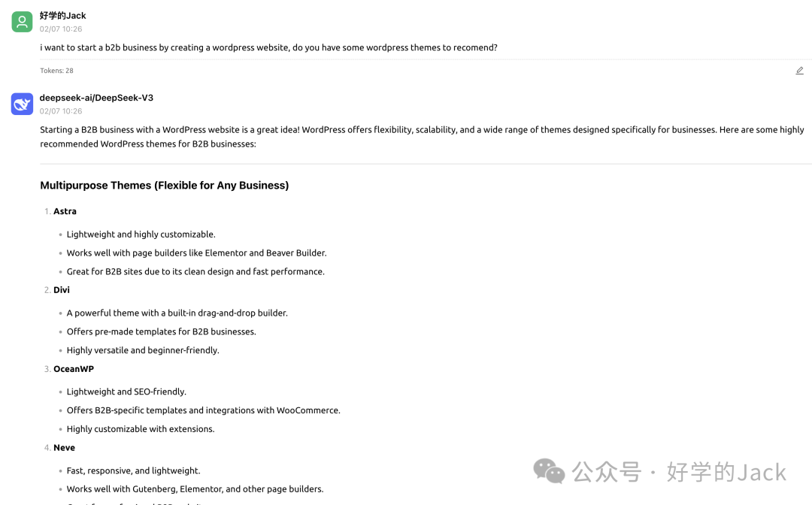The width and height of the screenshot is (812, 505).
Task: Click the Tokens: 28 label
Action: 56,71
